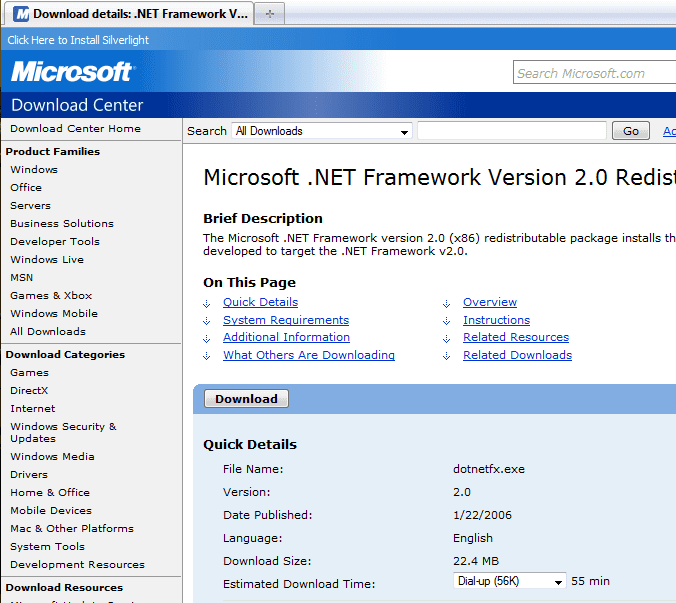The height and width of the screenshot is (603, 676).
Task: Jump to System Requirements section
Action: 286,320
